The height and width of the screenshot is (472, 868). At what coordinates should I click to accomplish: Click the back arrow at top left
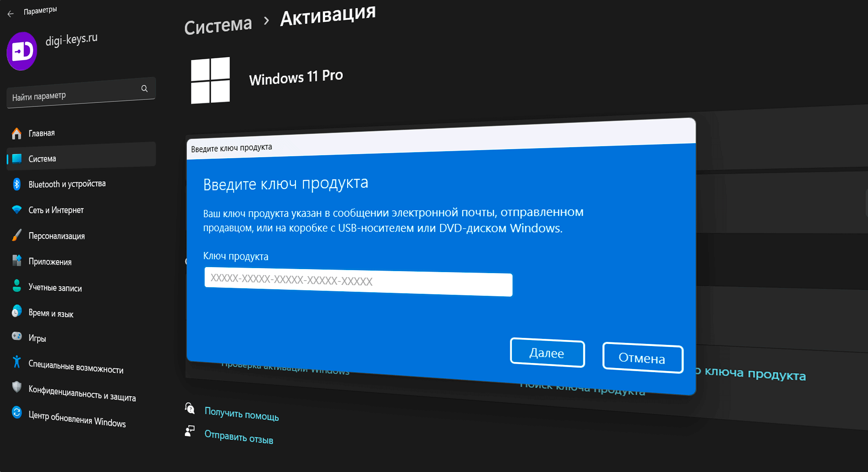[10, 14]
